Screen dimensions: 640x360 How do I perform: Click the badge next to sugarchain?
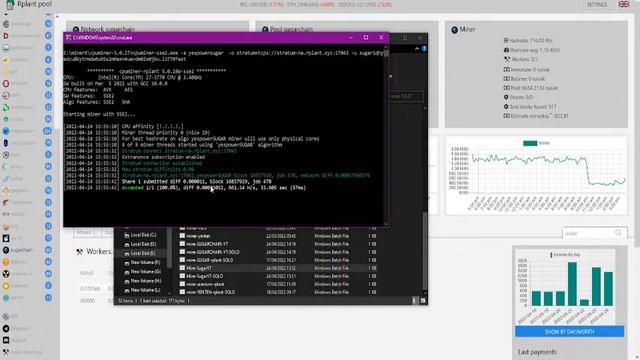48,250
